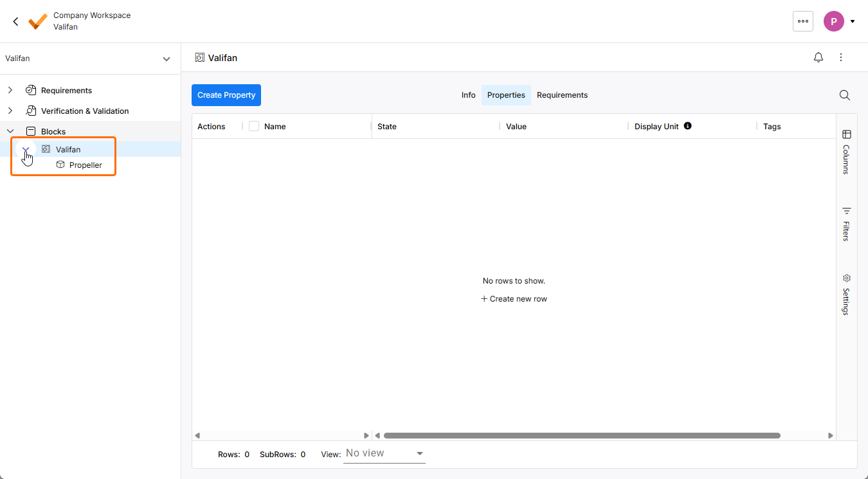Select Requirements in the sidebar tree

(x=66, y=90)
